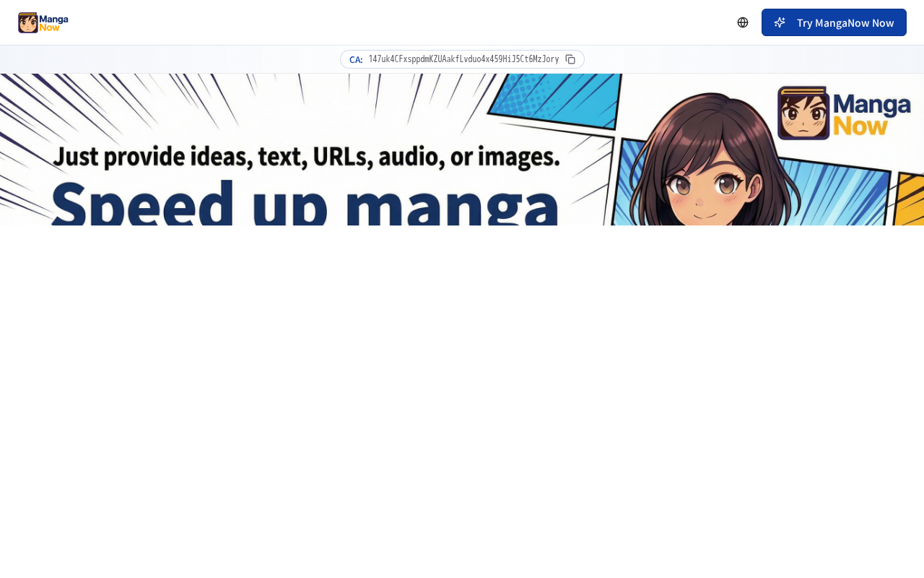
Task: Click the contract address string 147uk4C…
Action: point(463,59)
